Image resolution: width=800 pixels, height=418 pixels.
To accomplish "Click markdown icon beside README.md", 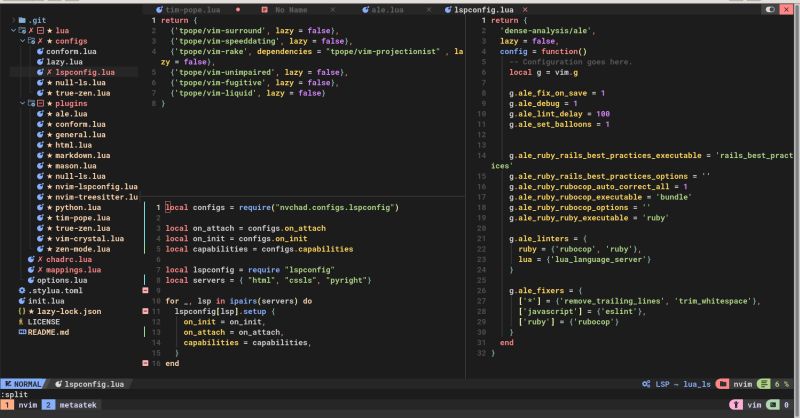I will point(22,332).
